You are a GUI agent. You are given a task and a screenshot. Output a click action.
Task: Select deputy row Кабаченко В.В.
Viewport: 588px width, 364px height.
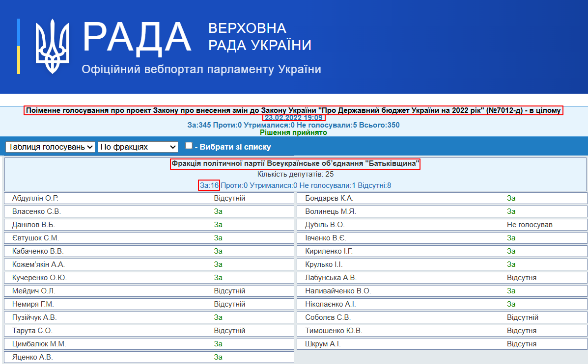coord(149,251)
